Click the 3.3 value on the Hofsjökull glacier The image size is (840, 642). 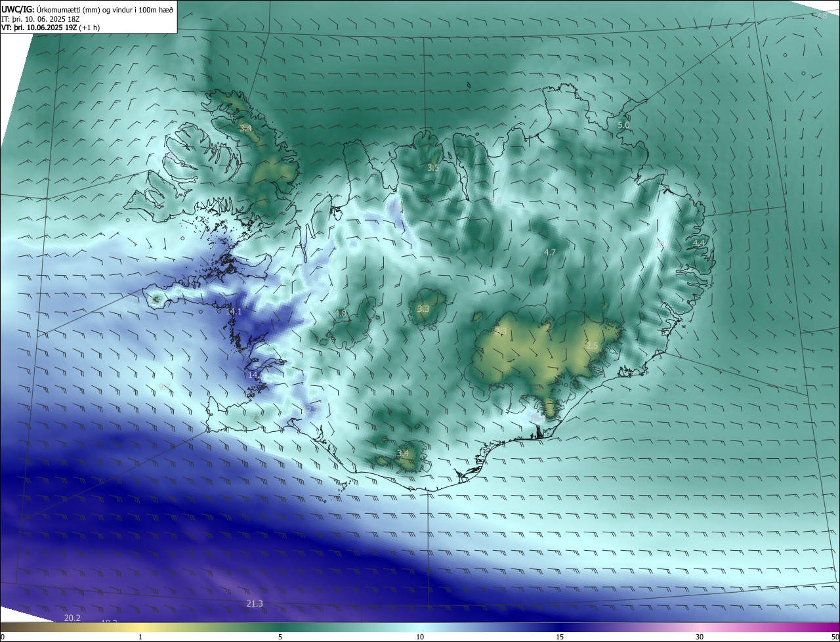coord(423,309)
